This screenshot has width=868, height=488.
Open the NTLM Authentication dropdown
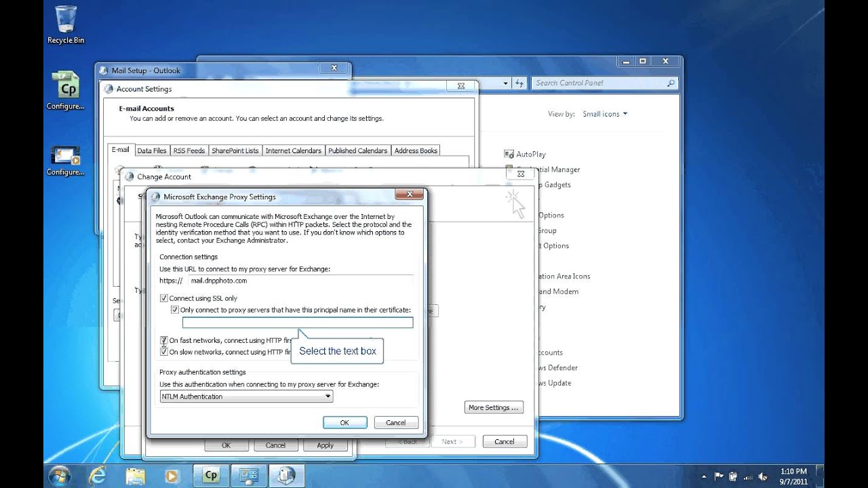[x=246, y=396]
